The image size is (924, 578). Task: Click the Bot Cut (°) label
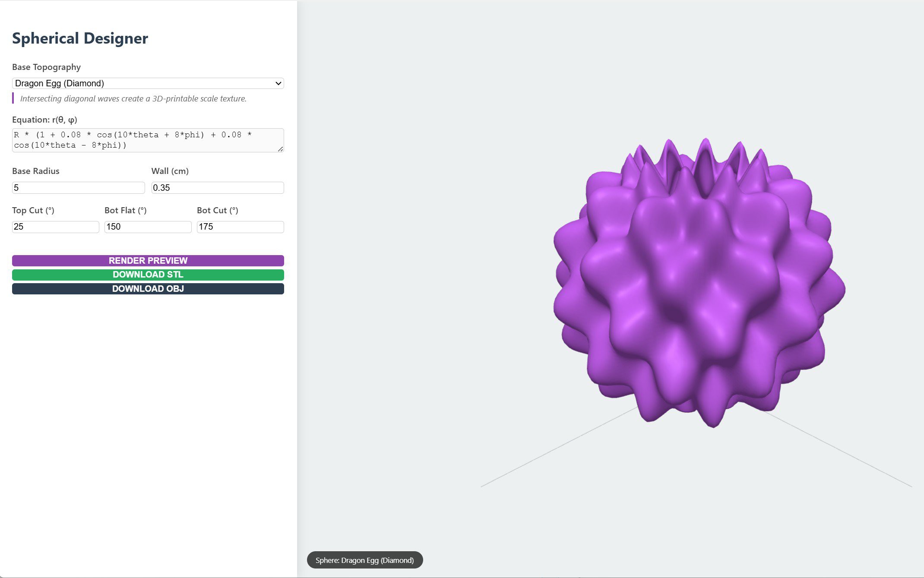click(x=217, y=211)
